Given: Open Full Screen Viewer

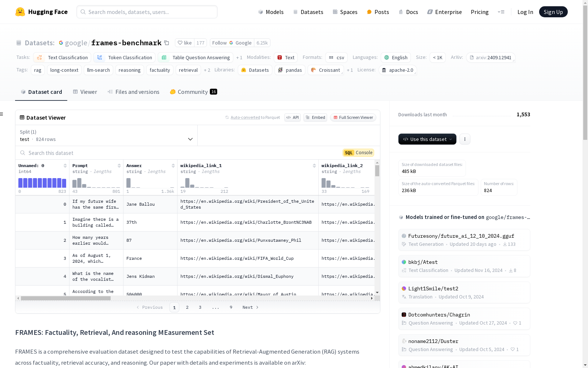Looking at the screenshot, I should (353, 117).
